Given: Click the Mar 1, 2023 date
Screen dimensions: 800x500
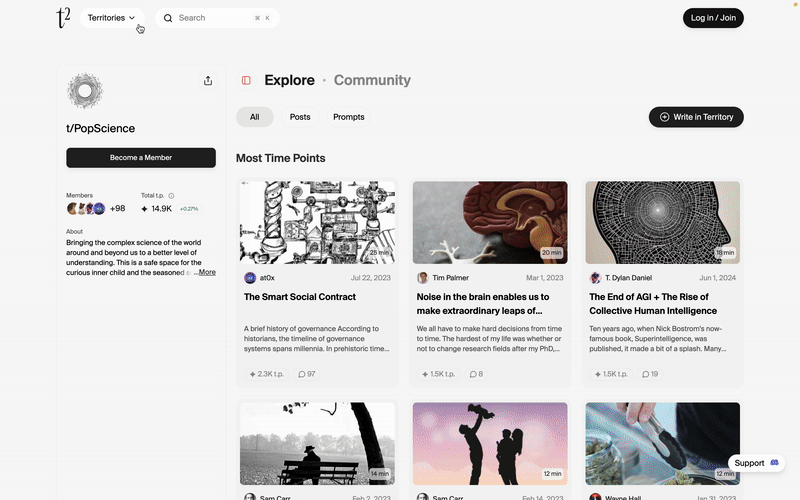Looking at the screenshot, I should [544, 278].
